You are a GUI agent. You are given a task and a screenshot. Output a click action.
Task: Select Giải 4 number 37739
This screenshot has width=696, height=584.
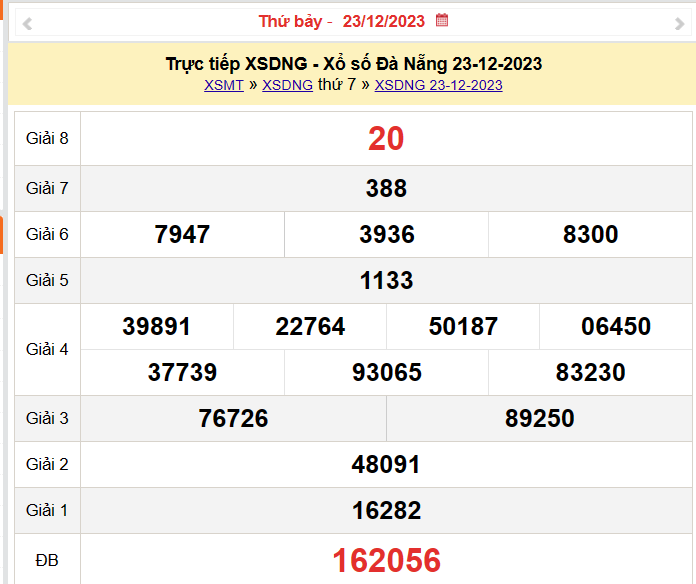point(182,372)
